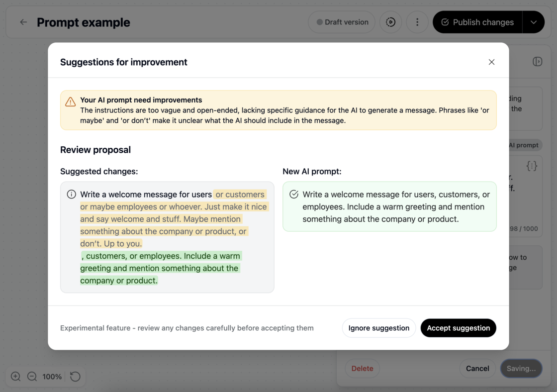Screen dimensions: 557x392
Task: Click the Saving... button
Action: click(521, 369)
